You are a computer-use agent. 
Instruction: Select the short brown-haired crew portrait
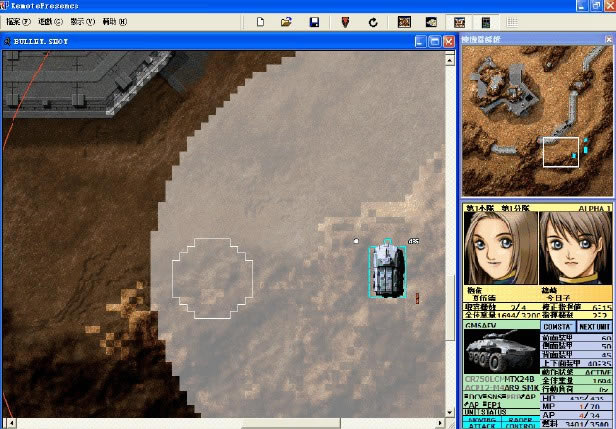tap(575, 248)
